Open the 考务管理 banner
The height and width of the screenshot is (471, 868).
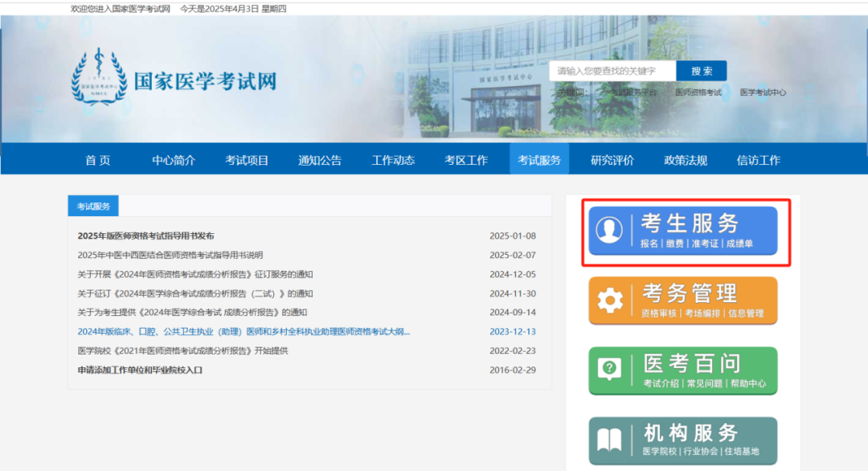(682, 301)
